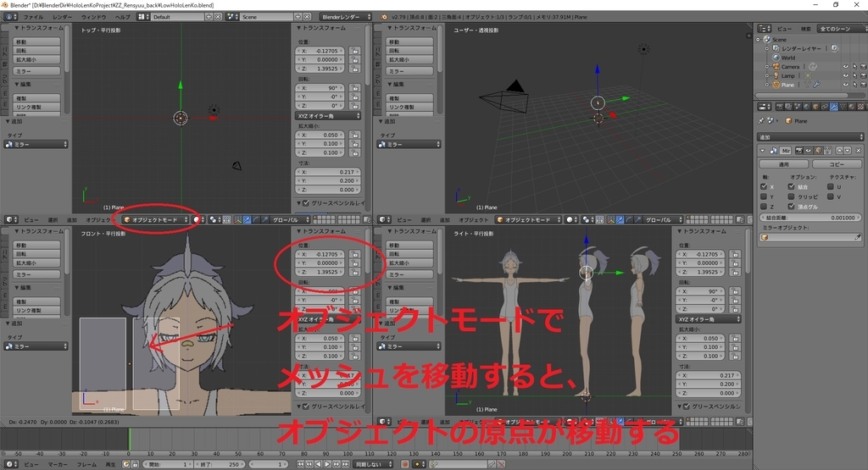Jump to the end frame in the timeline
The width and height of the screenshot is (868, 470).
tap(346, 464)
